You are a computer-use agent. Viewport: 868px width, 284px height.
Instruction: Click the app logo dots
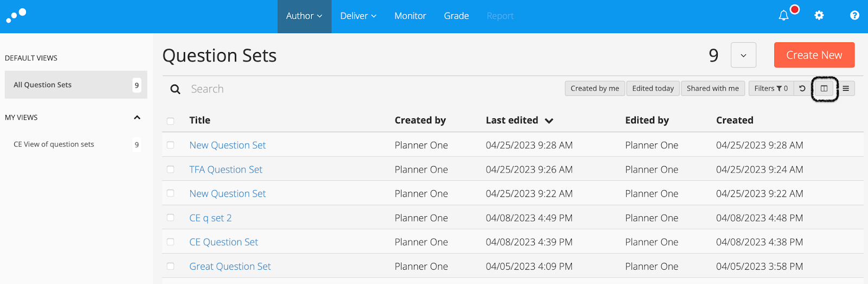coord(16,16)
